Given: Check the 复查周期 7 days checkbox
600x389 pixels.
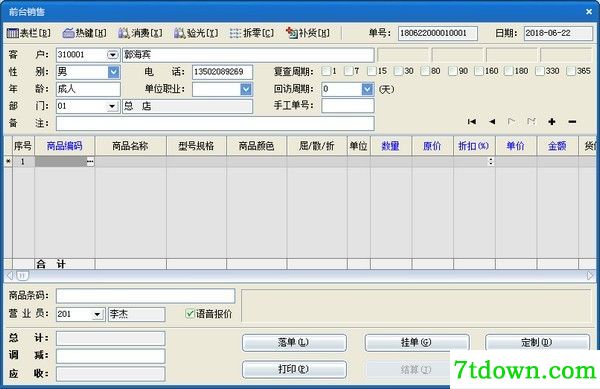Looking at the screenshot, I should point(349,71).
